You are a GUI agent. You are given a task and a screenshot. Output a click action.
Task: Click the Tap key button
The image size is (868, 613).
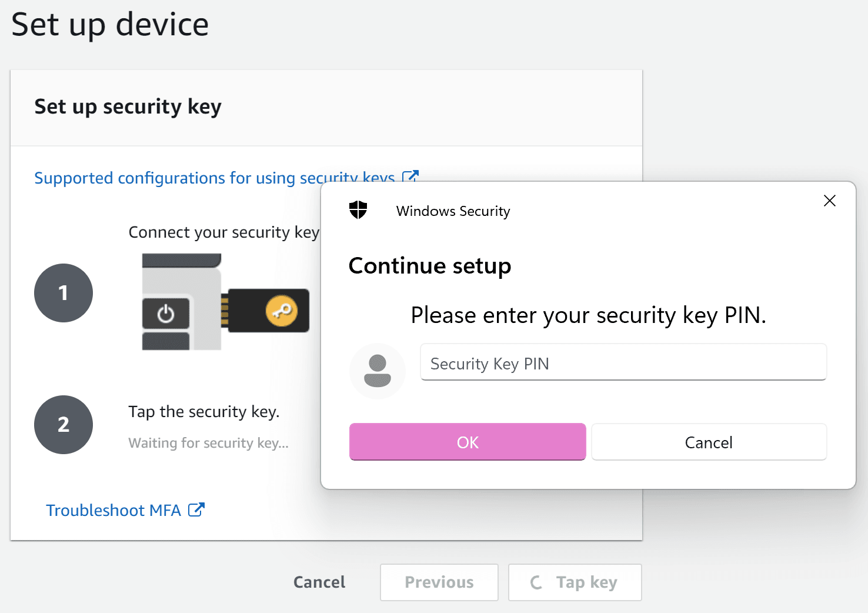pyautogui.click(x=575, y=582)
